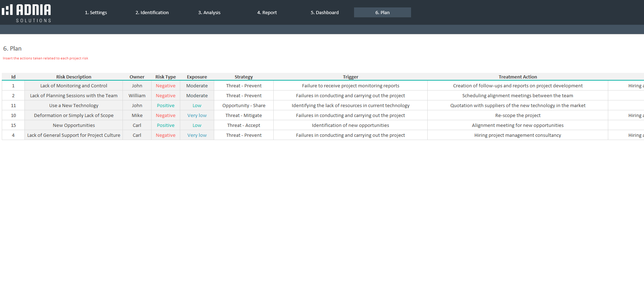
Task: Click the Threat - Accept strategy cell
Action: (x=244, y=125)
